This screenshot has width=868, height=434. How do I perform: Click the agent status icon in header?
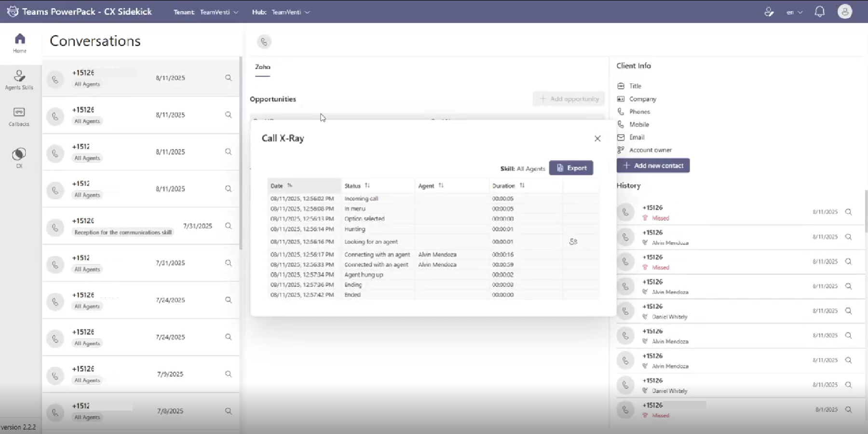(x=769, y=12)
